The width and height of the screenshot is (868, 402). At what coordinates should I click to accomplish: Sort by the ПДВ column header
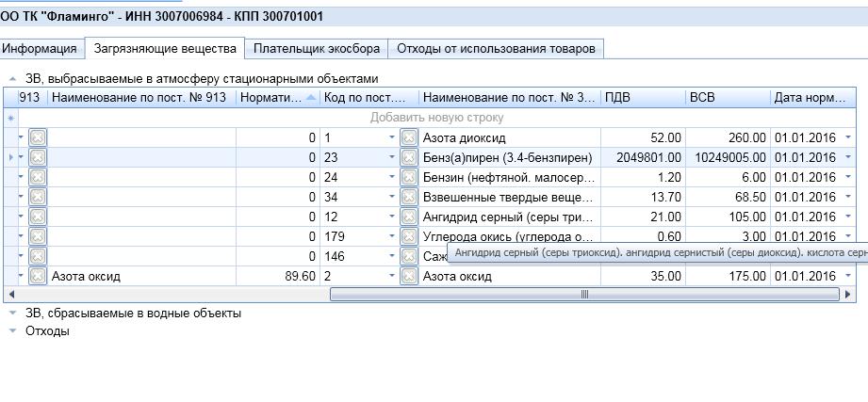[642, 98]
